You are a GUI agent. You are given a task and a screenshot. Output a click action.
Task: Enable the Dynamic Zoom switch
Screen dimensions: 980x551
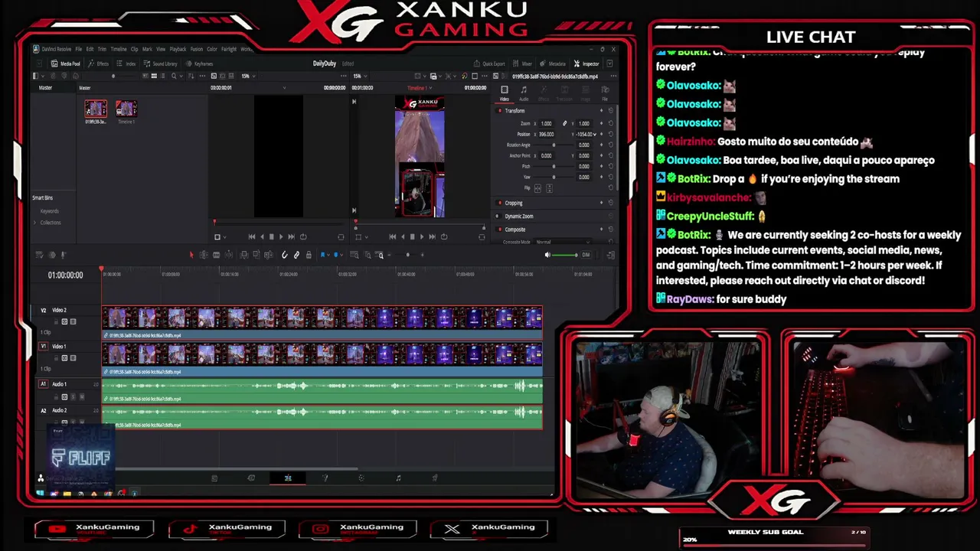500,216
